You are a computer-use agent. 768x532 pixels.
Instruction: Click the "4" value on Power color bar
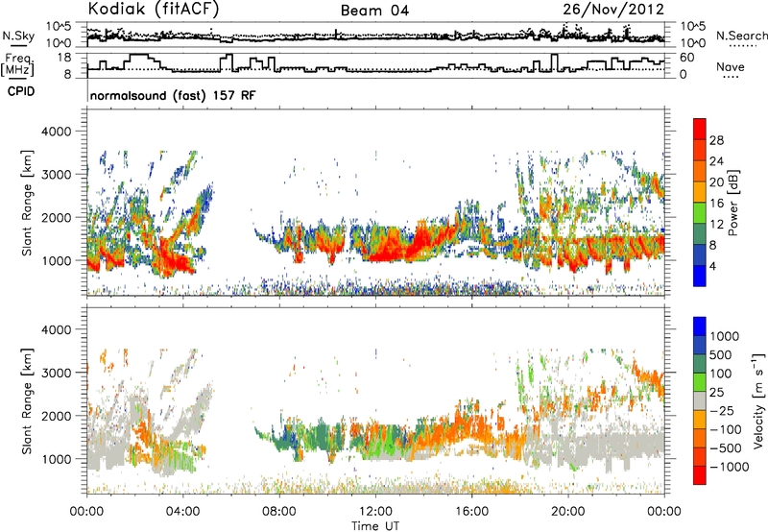coord(713,266)
